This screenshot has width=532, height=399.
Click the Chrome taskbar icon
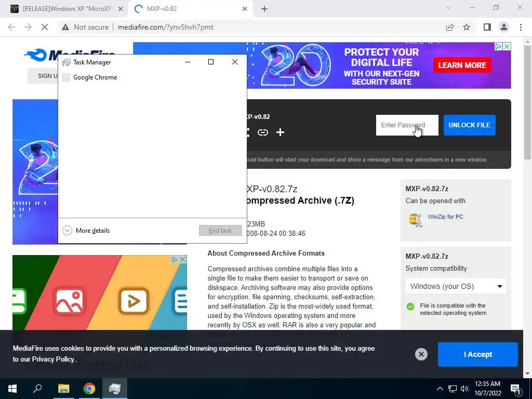point(89,389)
